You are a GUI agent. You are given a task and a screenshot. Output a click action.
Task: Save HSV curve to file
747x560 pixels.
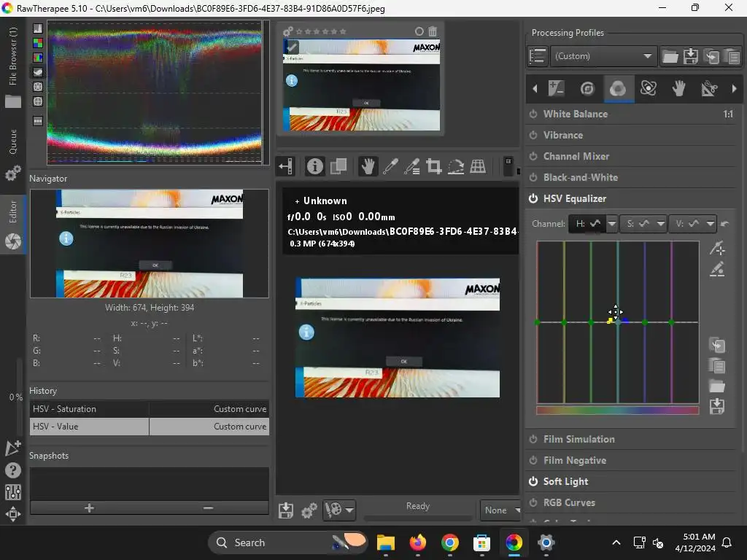tap(717, 407)
